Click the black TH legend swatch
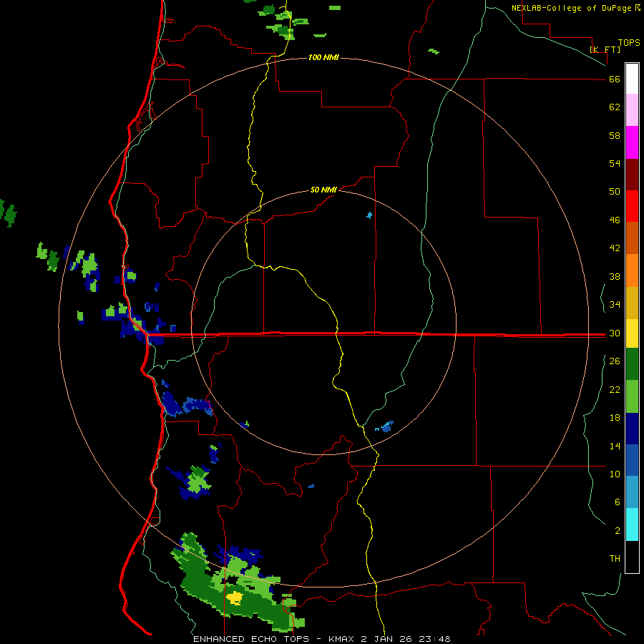Screen dimensions: 644x644 pyautogui.click(x=632, y=557)
